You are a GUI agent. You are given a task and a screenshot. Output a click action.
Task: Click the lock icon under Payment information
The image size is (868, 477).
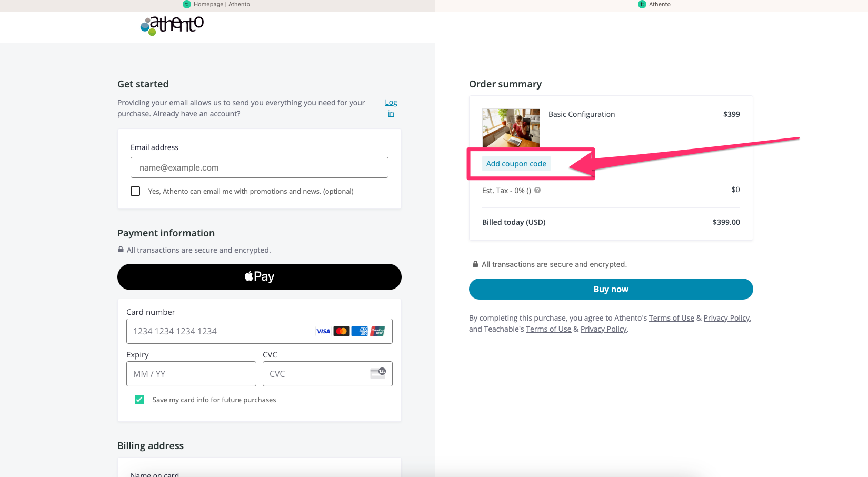(x=121, y=250)
